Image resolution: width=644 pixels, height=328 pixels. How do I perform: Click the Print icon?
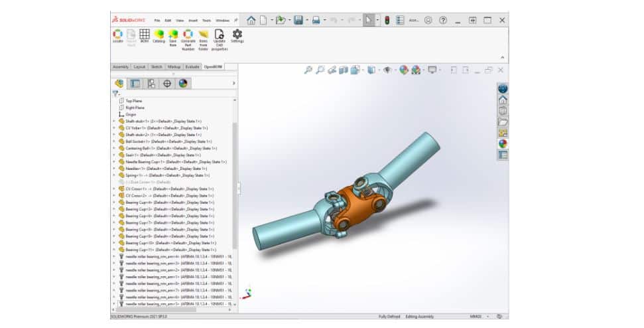[x=316, y=20]
